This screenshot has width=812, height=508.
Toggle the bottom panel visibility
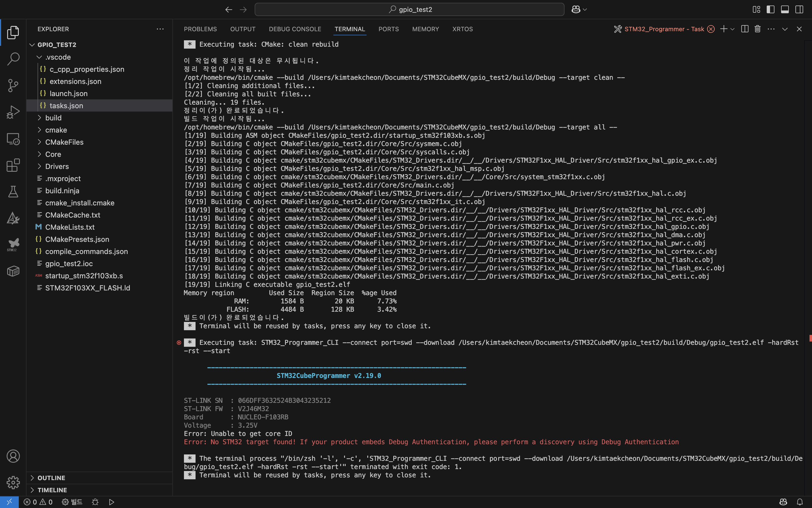point(785,9)
